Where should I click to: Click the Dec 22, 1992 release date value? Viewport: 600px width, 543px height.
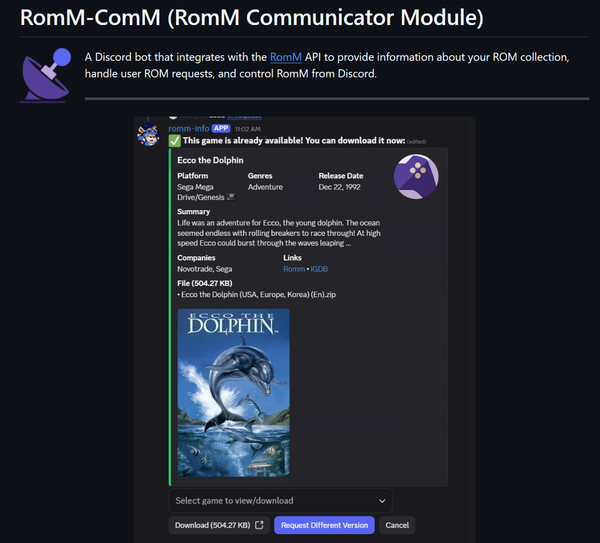coord(339,187)
